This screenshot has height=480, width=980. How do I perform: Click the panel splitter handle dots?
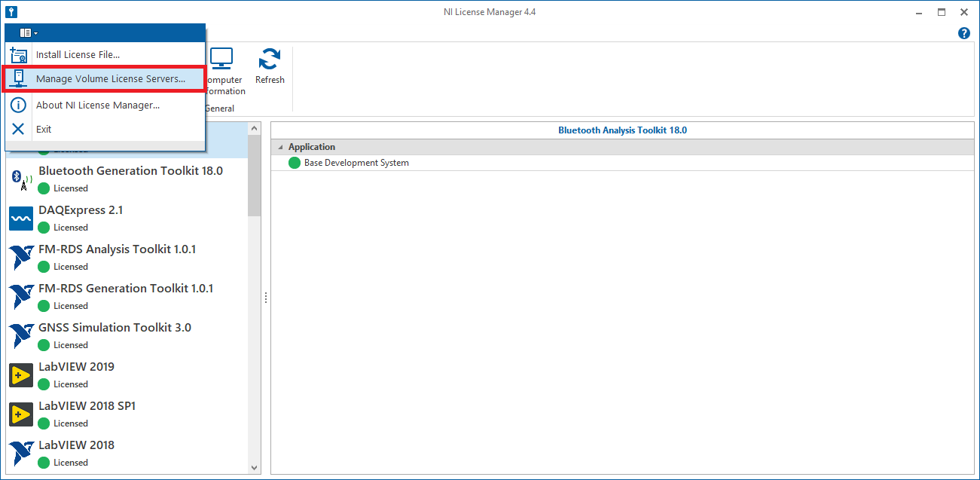(265, 298)
